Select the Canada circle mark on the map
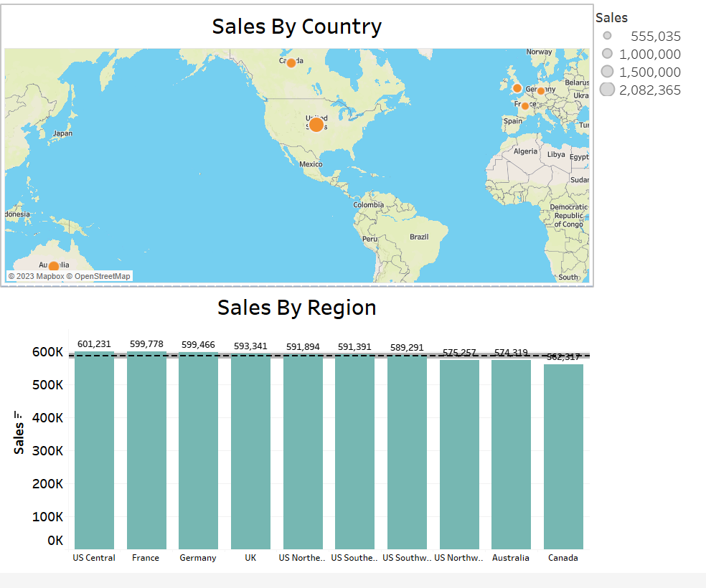 tap(291, 62)
